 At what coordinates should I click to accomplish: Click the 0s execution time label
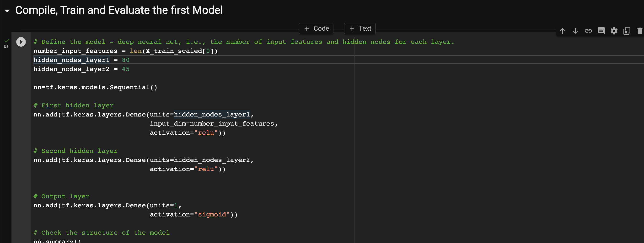pyautogui.click(x=6, y=46)
